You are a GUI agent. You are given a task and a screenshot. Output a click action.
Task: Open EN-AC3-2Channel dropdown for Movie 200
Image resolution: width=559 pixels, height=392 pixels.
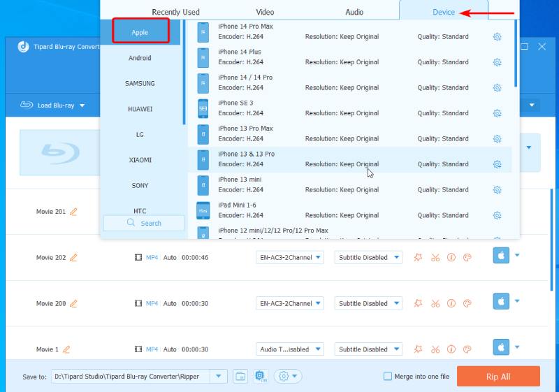coord(290,303)
